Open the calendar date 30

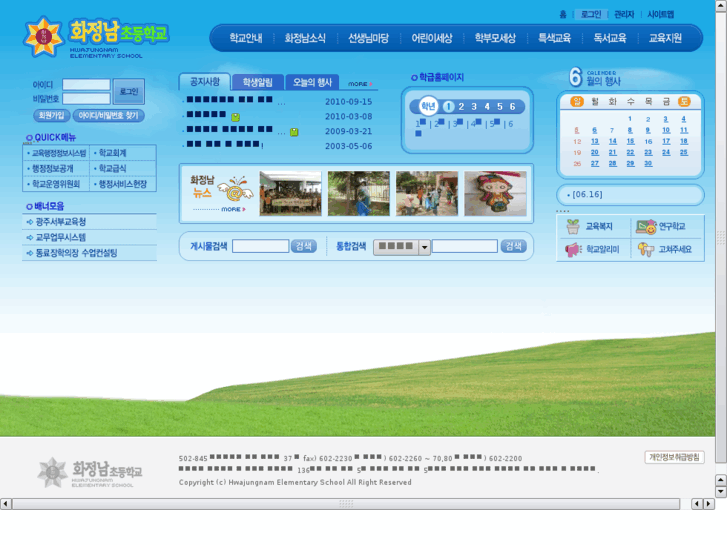[x=648, y=164]
